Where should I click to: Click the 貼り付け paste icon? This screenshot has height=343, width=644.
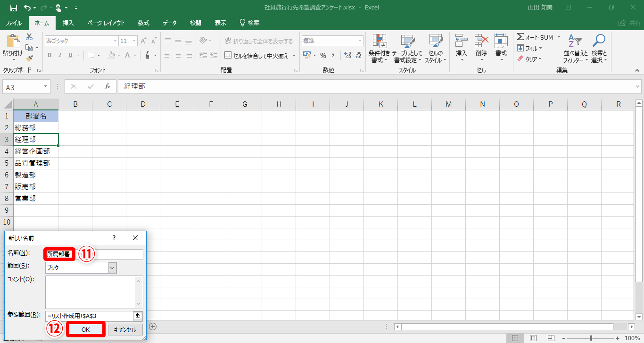(x=13, y=42)
